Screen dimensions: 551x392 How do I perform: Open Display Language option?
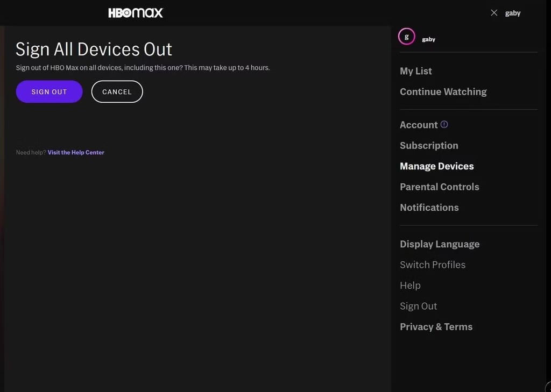[x=440, y=244]
